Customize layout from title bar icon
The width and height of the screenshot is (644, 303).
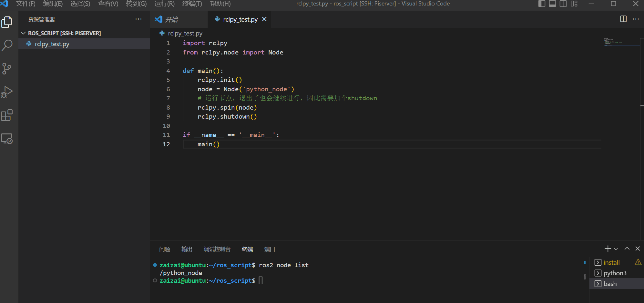tap(574, 4)
